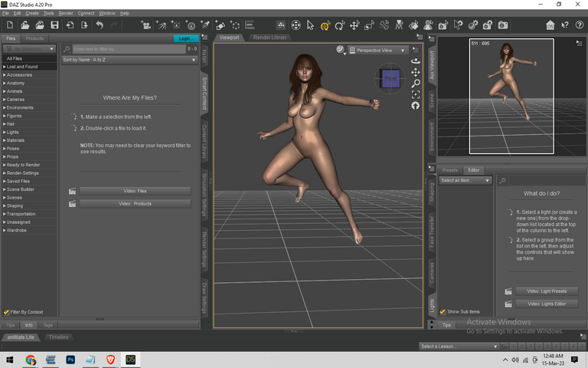Open the Create menu
The width and height of the screenshot is (588, 368).
(x=32, y=13)
